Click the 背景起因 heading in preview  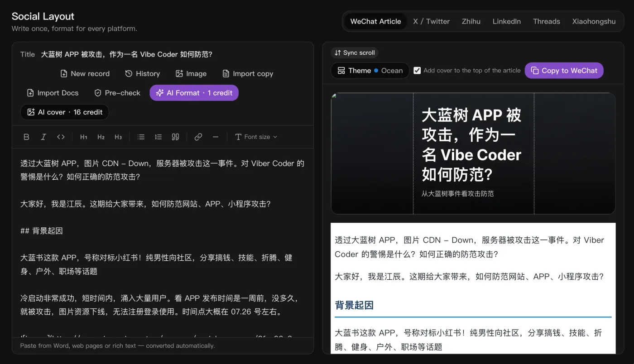coord(354,305)
